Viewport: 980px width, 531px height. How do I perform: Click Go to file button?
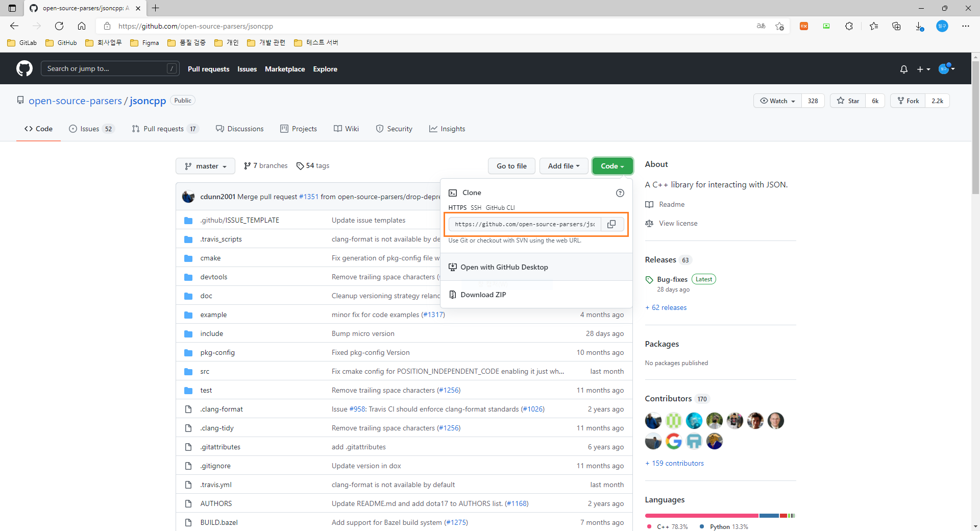tap(511, 166)
